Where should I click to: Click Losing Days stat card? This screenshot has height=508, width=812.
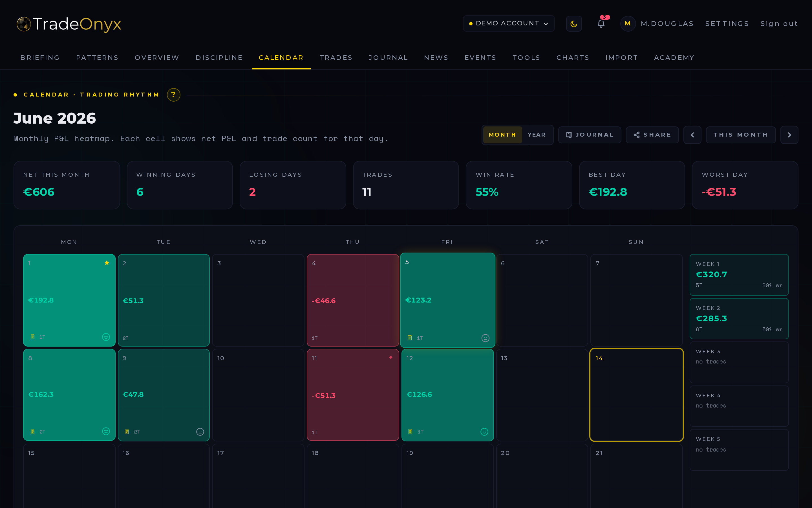point(293,185)
